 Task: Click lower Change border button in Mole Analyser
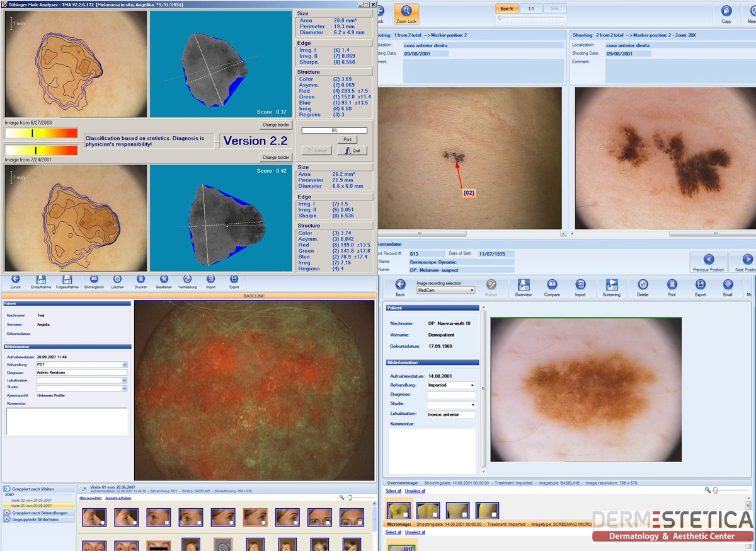tap(276, 157)
